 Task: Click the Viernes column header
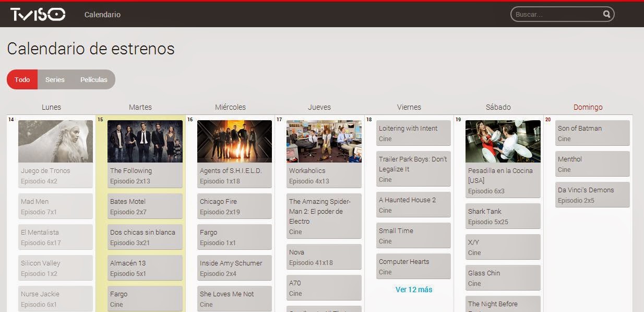[409, 107]
